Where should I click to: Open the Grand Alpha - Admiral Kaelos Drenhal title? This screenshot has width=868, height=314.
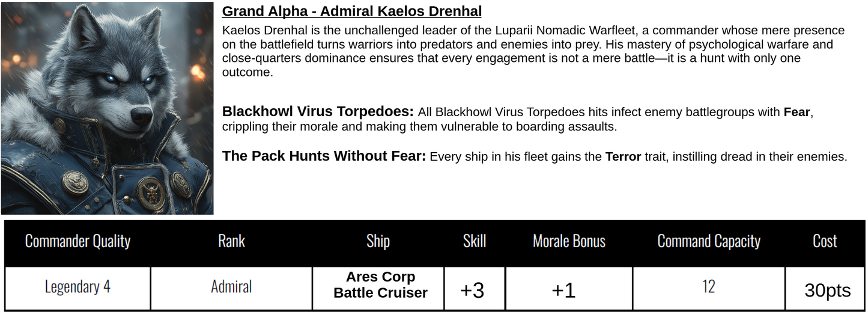(351, 11)
